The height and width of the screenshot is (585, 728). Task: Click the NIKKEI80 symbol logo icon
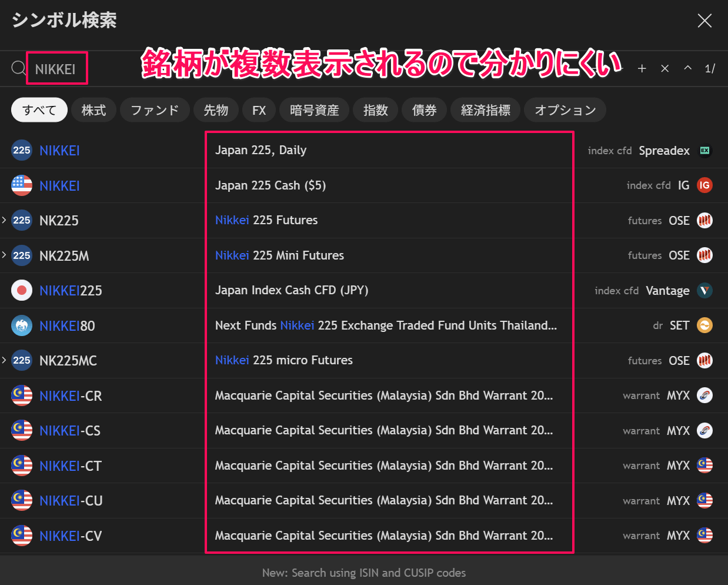pyautogui.click(x=22, y=325)
